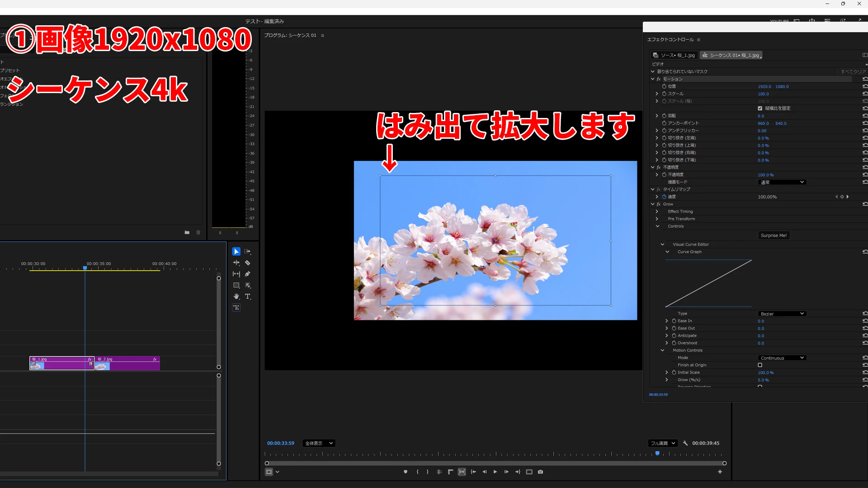Toggle the aspect ratio lock checkbox
The height and width of the screenshot is (488, 868).
[760, 108]
